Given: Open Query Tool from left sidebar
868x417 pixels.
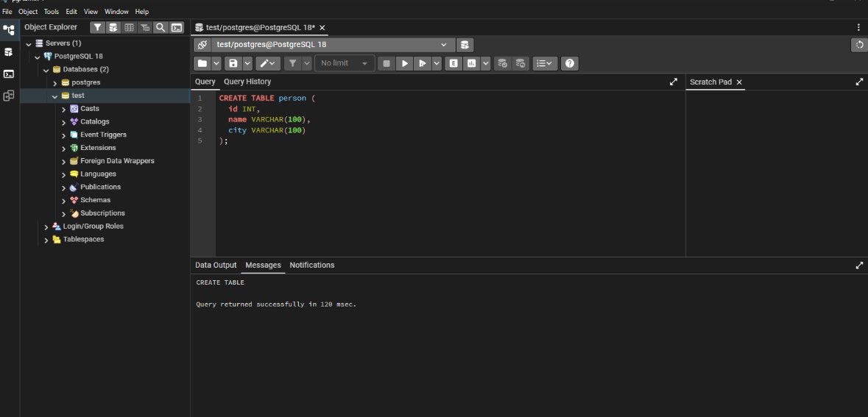Looking at the screenshot, I should [9, 52].
